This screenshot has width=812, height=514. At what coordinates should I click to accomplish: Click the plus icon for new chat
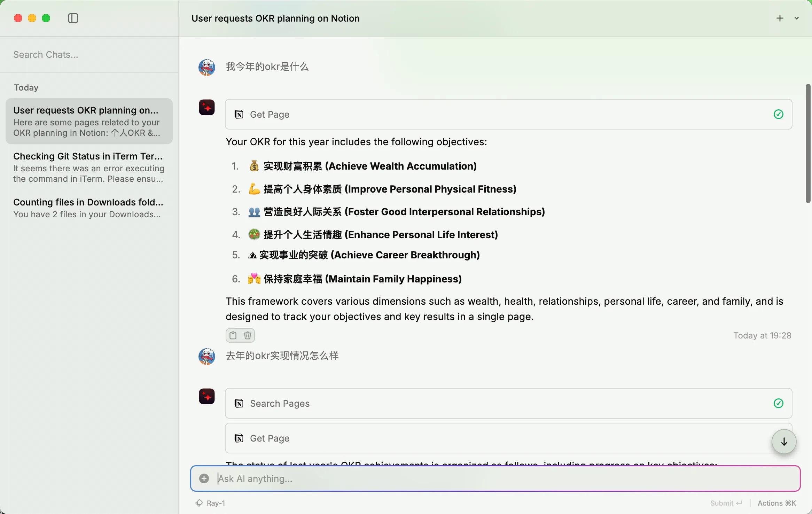tap(780, 18)
